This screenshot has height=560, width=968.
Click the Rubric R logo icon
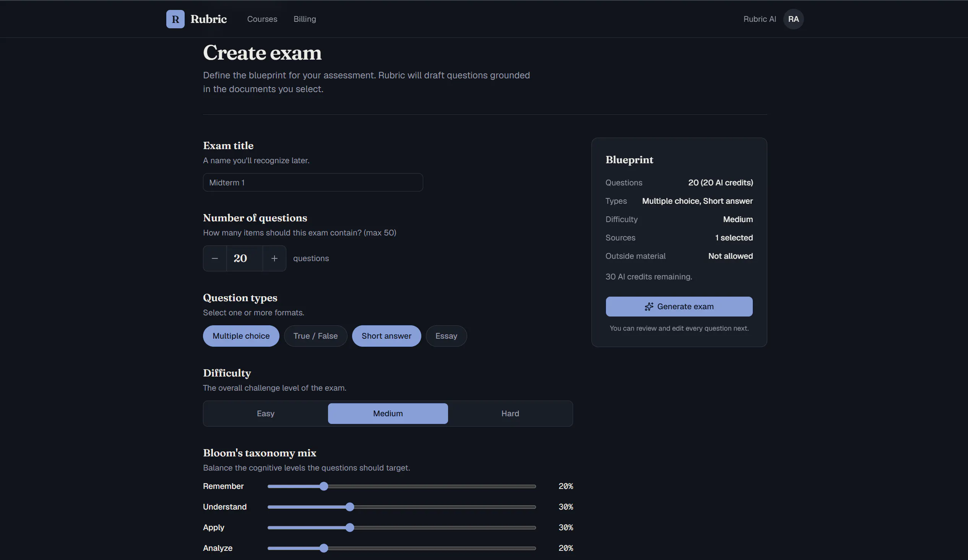coord(175,19)
